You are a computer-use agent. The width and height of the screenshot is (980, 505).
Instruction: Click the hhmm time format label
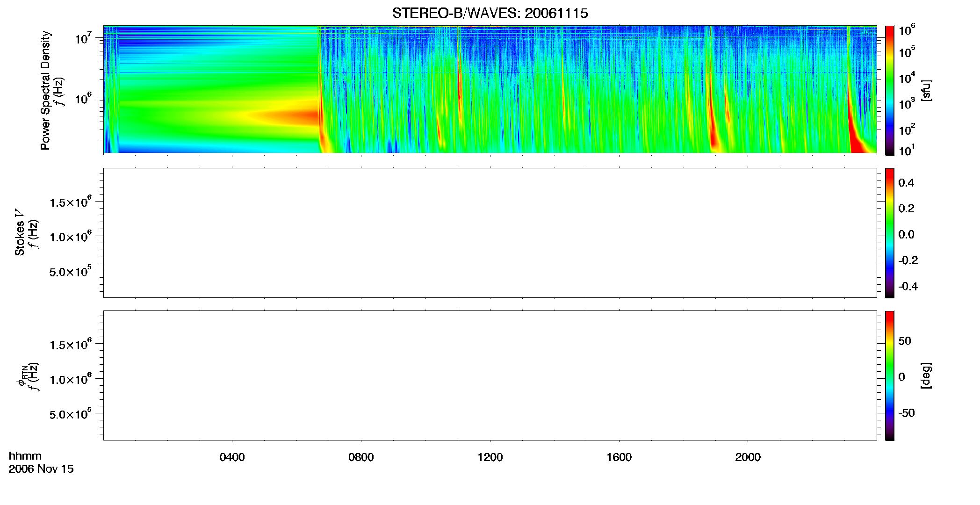[x=25, y=456]
